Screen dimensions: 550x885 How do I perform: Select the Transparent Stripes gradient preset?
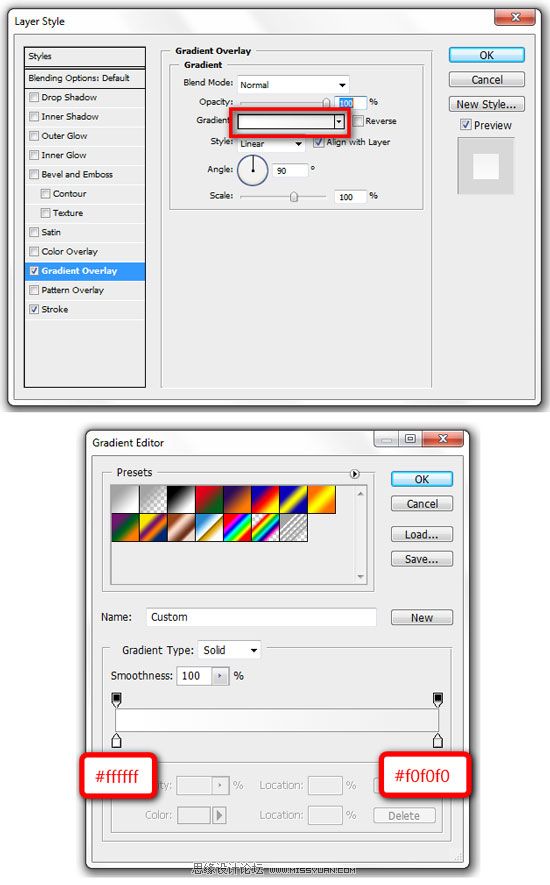[x=294, y=528]
